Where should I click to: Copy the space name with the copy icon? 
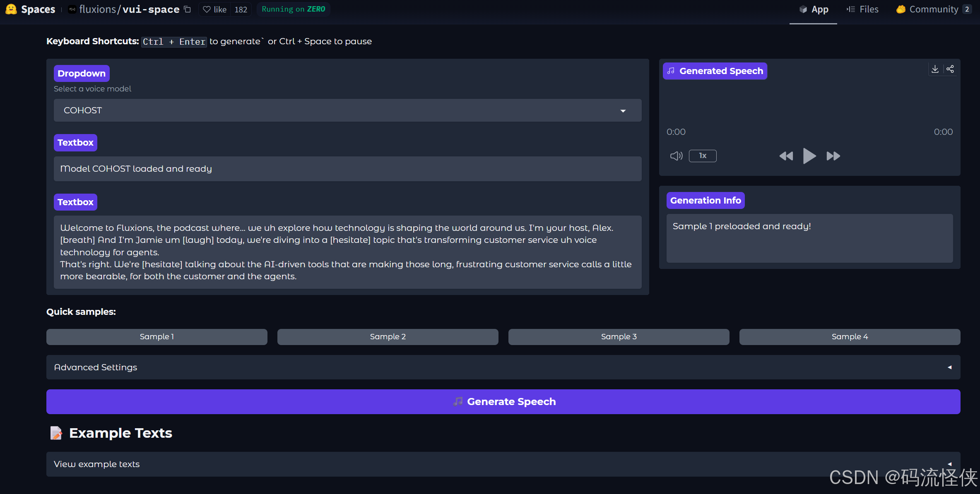[x=188, y=9]
